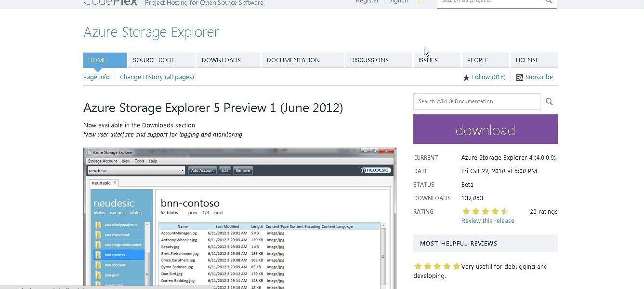This screenshot has height=289, width=644.
Task: Click the star icon beside Follow
Action: click(466, 78)
